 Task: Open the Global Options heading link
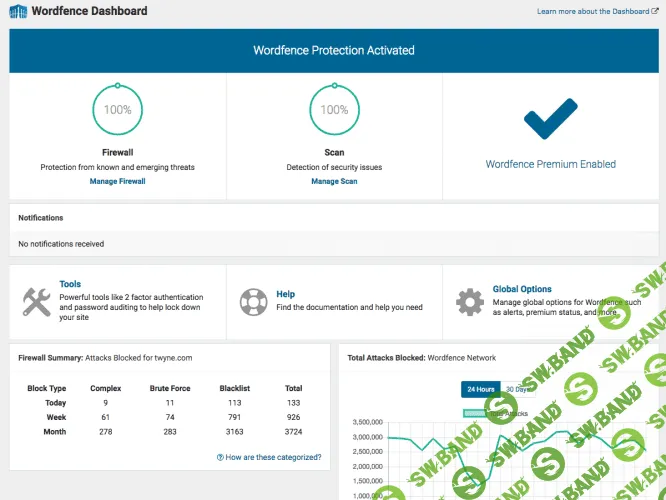tap(521, 289)
